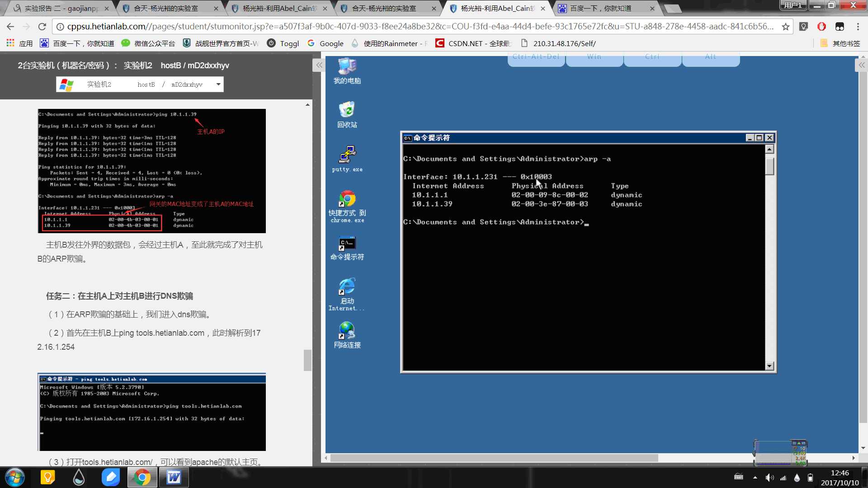
Task: Open 我的电脑 desktop icon
Action: (347, 71)
